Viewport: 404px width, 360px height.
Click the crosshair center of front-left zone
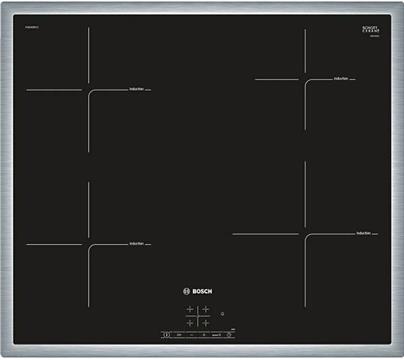88,244
